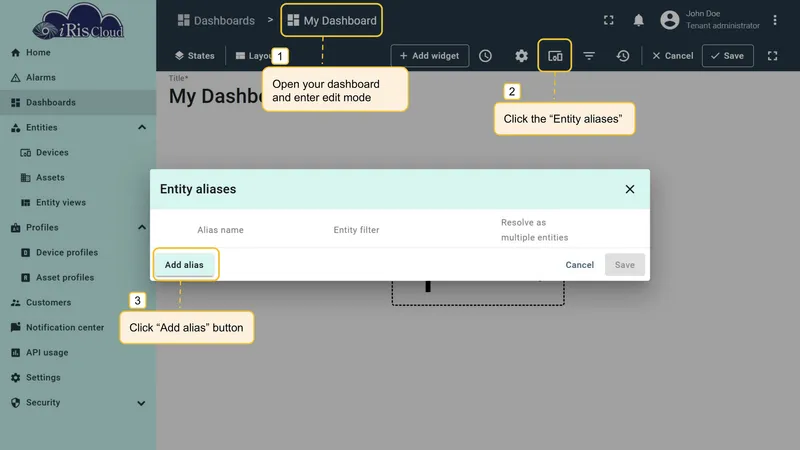The width and height of the screenshot is (800, 450).
Task: Click My Dashboard breadcrumb
Action: click(x=332, y=20)
